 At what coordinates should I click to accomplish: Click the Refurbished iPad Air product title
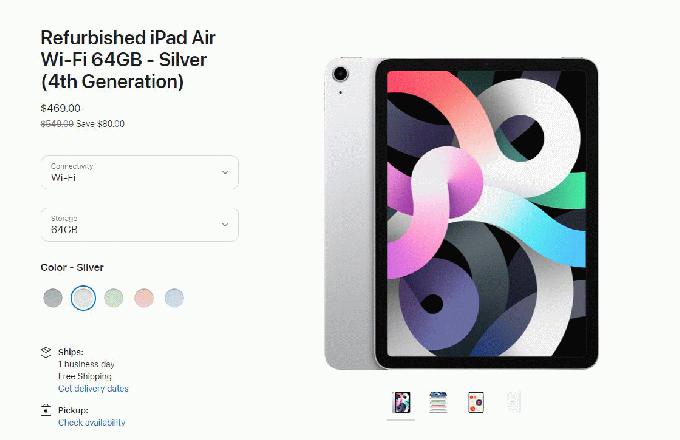click(x=128, y=60)
